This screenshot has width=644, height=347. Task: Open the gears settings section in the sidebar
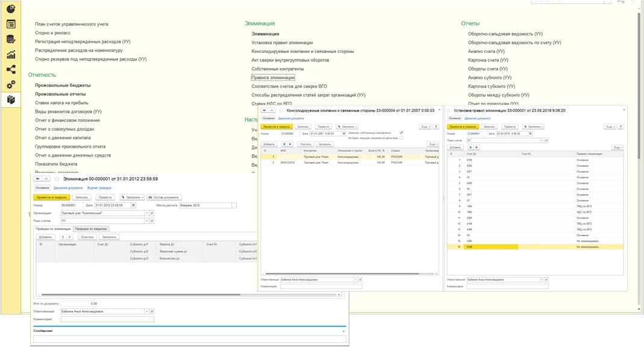[x=11, y=84]
